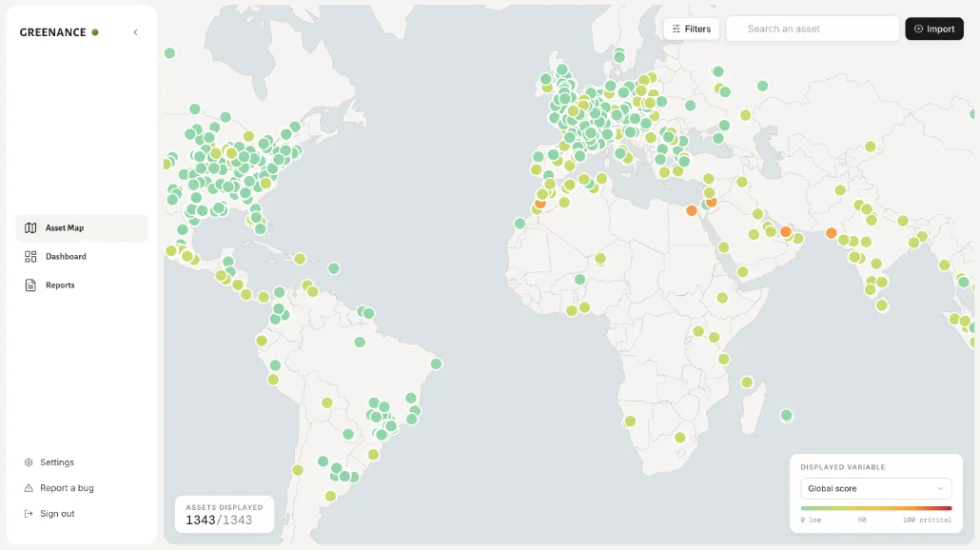Open the Asset Map view
Image resolution: width=980 pixels, height=550 pixels.
(x=82, y=228)
